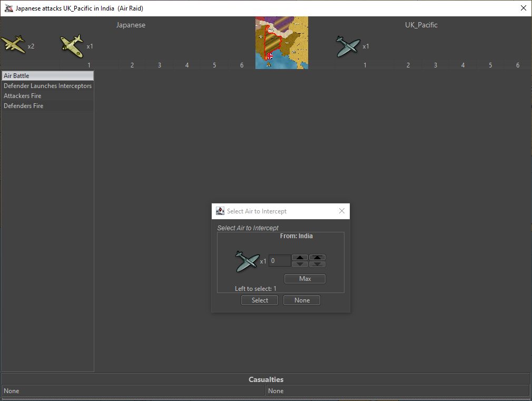
Task: Increase interceptor count by one
Action: [300, 258]
